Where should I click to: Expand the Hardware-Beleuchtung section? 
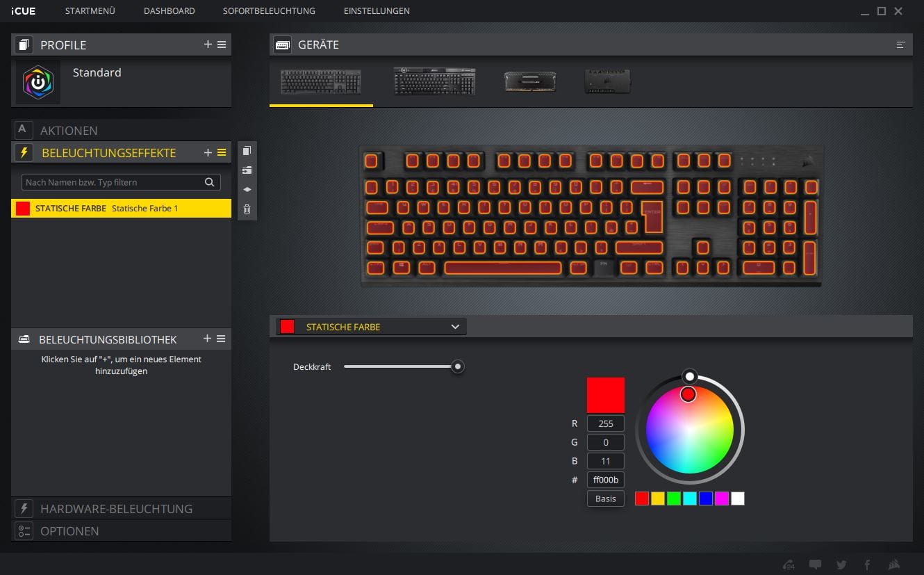click(116, 508)
